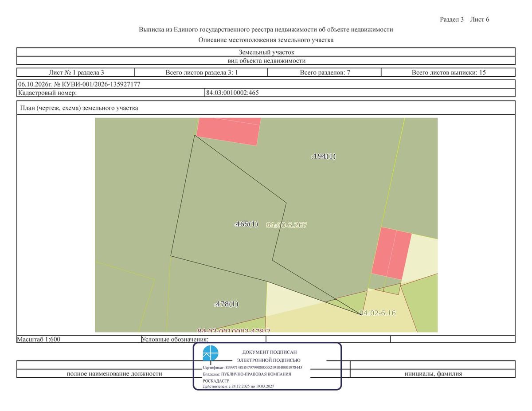Select the ":478(1)" parcel label on the plan

(226, 304)
